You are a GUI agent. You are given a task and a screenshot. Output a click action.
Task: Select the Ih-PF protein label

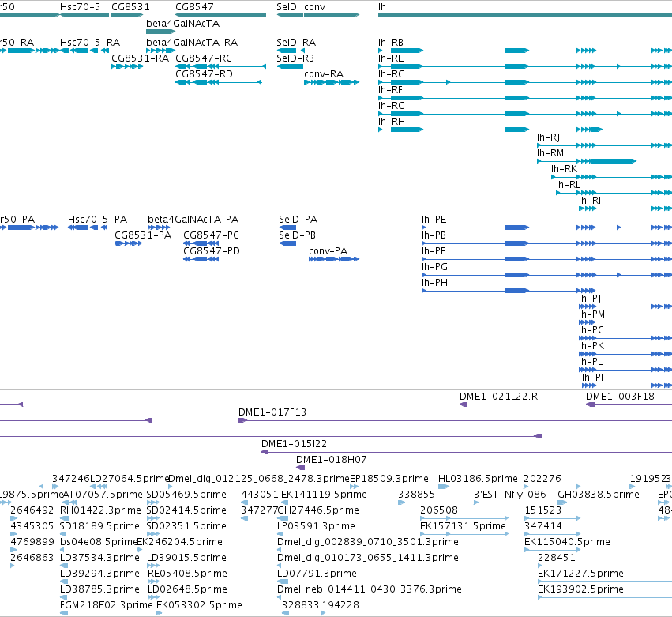(434, 251)
